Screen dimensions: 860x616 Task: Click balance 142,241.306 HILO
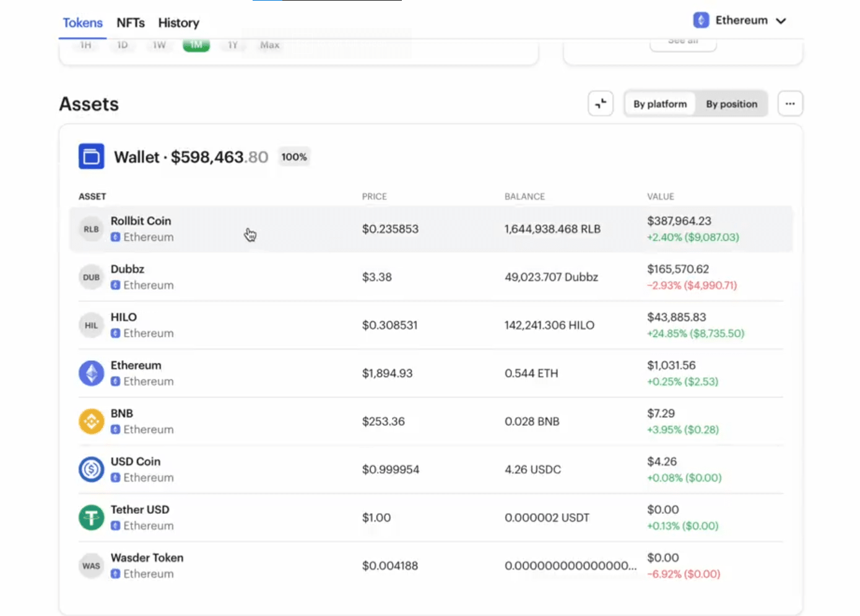pos(549,326)
